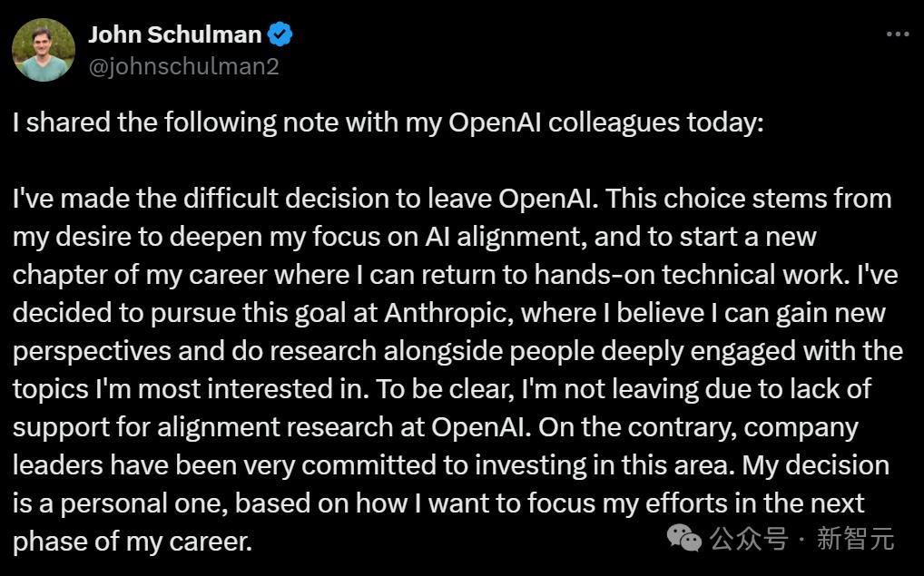Click the John Schulman display name
This screenshot has width=924, height=576.
coord(175,34)
